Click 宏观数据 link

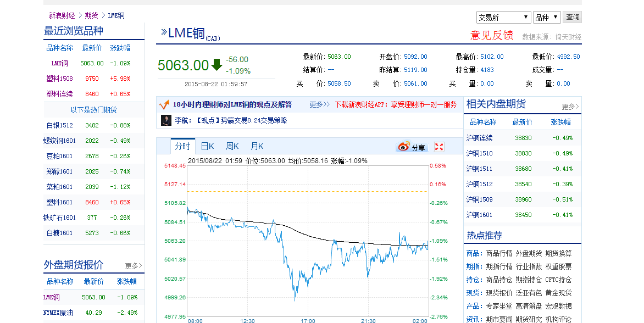tap(559, 306)
